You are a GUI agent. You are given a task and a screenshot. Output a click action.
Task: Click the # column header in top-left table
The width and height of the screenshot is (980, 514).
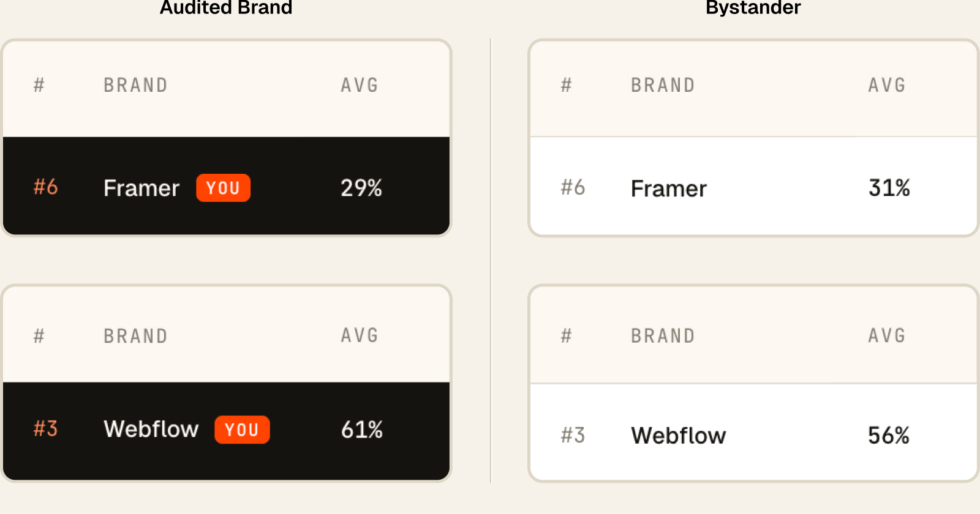pyautogui.click(x=39, y=85)
